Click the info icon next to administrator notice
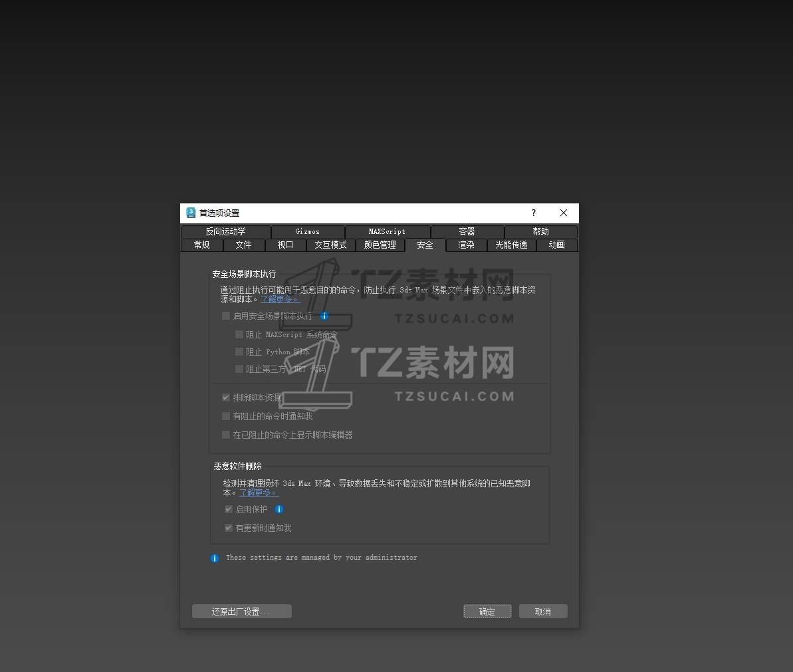 215,558
